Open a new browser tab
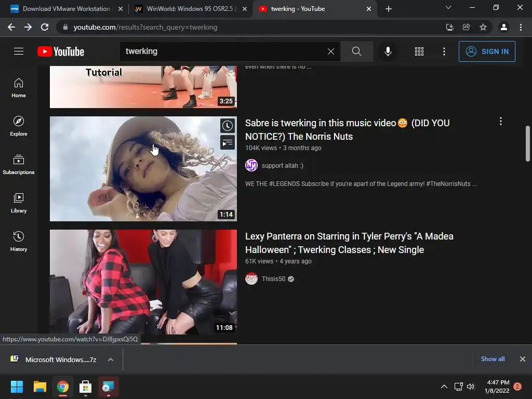Viewport: 532px width, 399px height. point(389,9)
